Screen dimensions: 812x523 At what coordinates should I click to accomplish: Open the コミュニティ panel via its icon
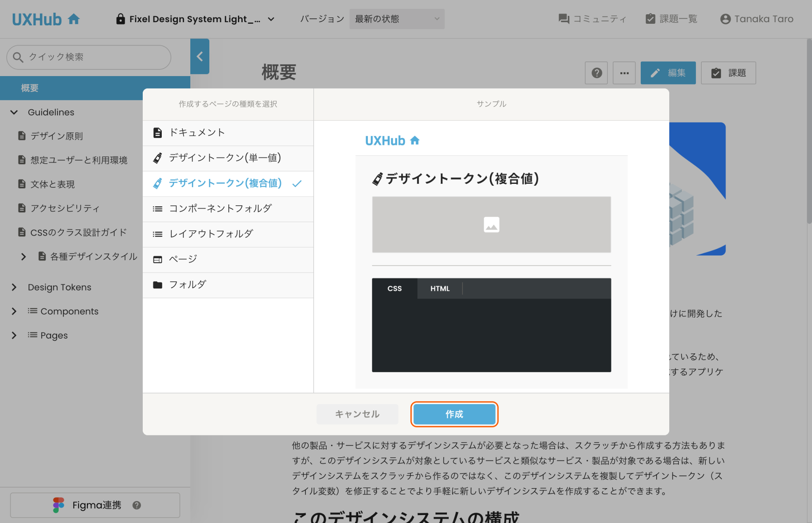[563, 19]
